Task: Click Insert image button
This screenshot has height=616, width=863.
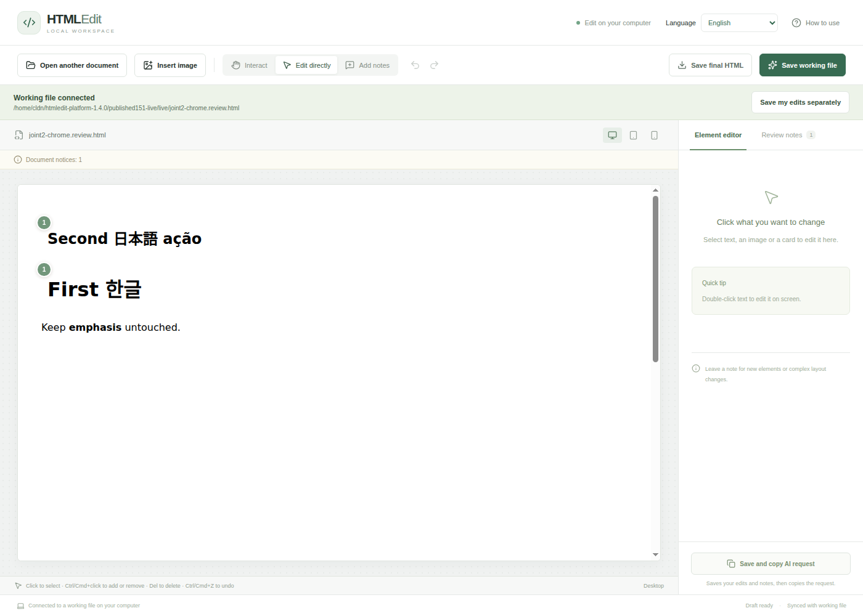Action: pyautogui.click(x=170, y=65)
